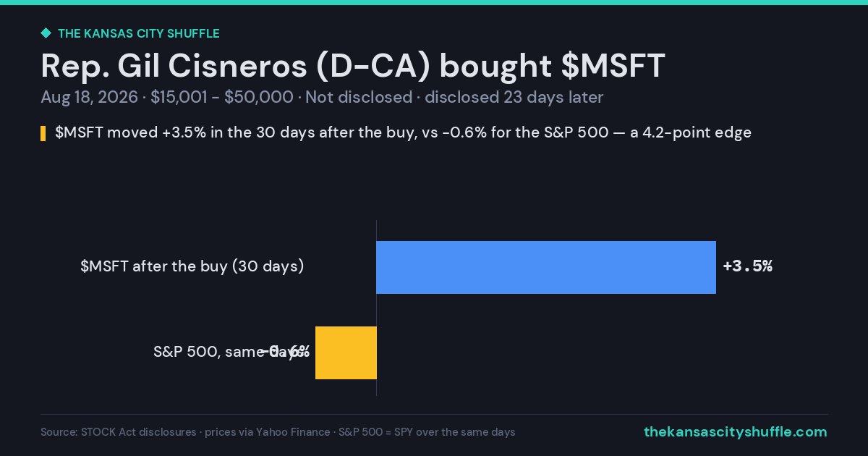Click the -0.6% value label
868x456 pixels.
pos(286,352)
